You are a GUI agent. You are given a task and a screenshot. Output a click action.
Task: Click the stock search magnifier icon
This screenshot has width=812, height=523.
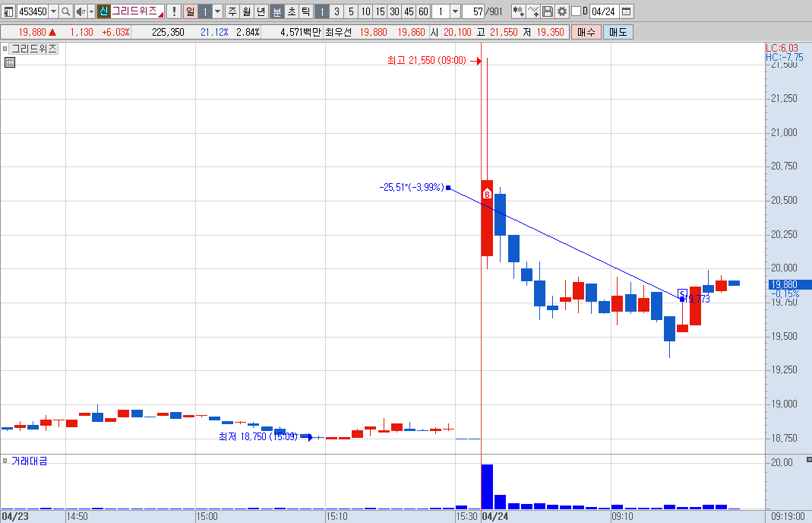(x=66, y=11)
